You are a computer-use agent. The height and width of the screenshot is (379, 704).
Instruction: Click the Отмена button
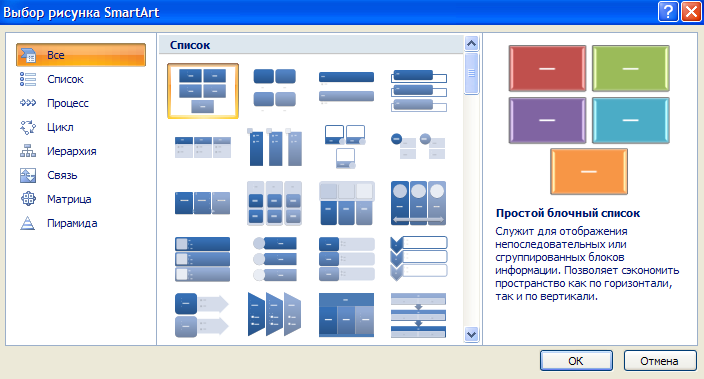(660, 361)
